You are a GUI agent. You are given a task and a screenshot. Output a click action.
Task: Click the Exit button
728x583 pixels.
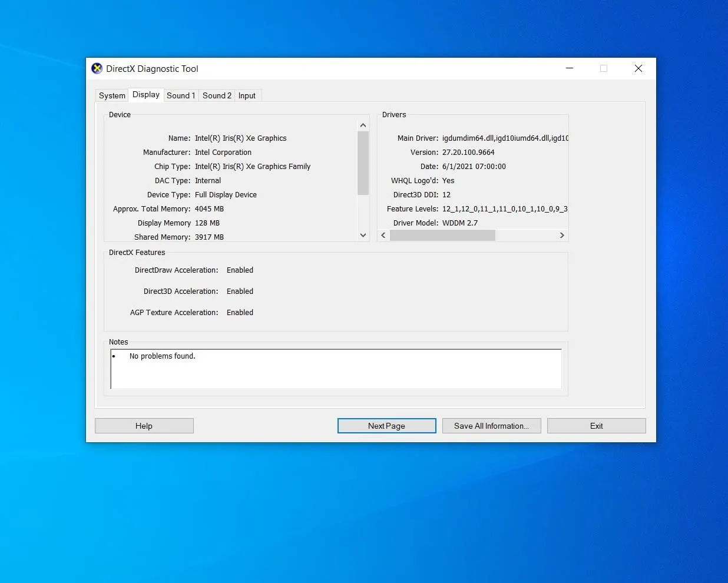coord(596,425)
